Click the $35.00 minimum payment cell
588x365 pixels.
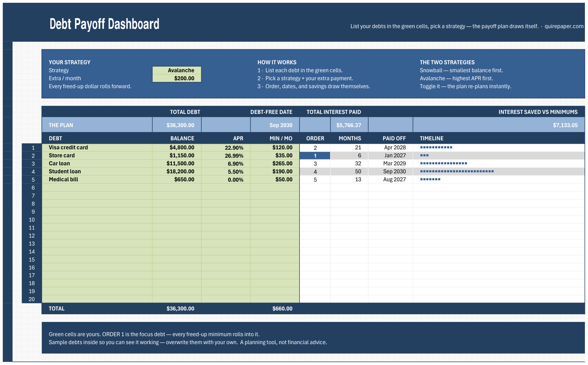(x=275, y=156)
